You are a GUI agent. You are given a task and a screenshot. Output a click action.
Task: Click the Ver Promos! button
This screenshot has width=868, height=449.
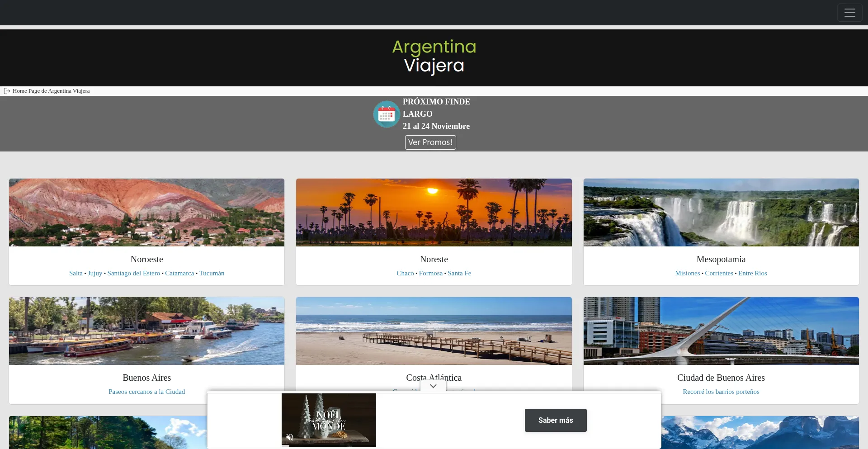tap(430, 142)
